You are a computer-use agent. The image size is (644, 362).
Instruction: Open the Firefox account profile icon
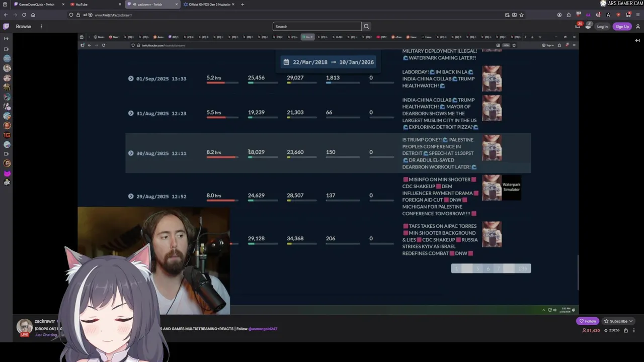coord(559,15)
